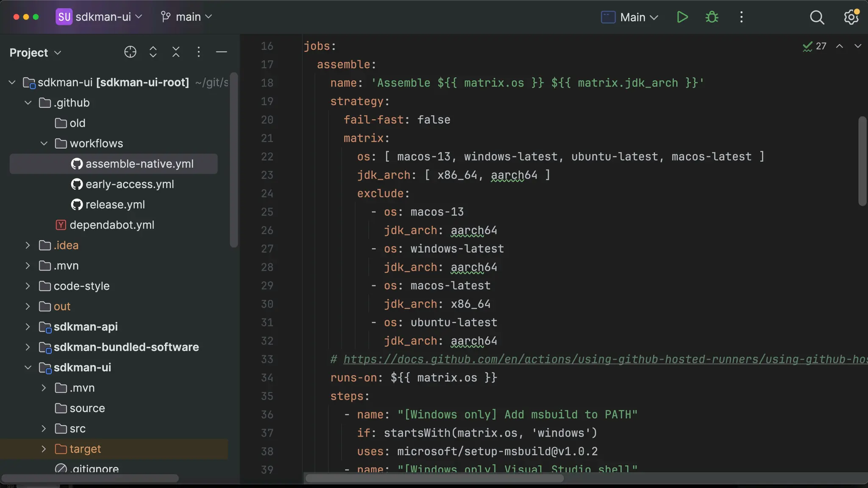This screenshot has width=868, height=488.
Task: Click the editor horizontal scrollbar
Action: 434,478
